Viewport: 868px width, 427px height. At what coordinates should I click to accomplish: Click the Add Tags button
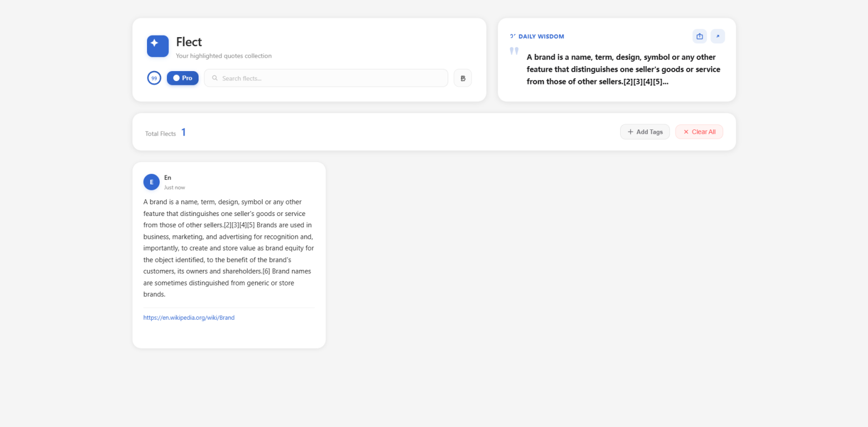pyautogui.click(x=644, y=132)
